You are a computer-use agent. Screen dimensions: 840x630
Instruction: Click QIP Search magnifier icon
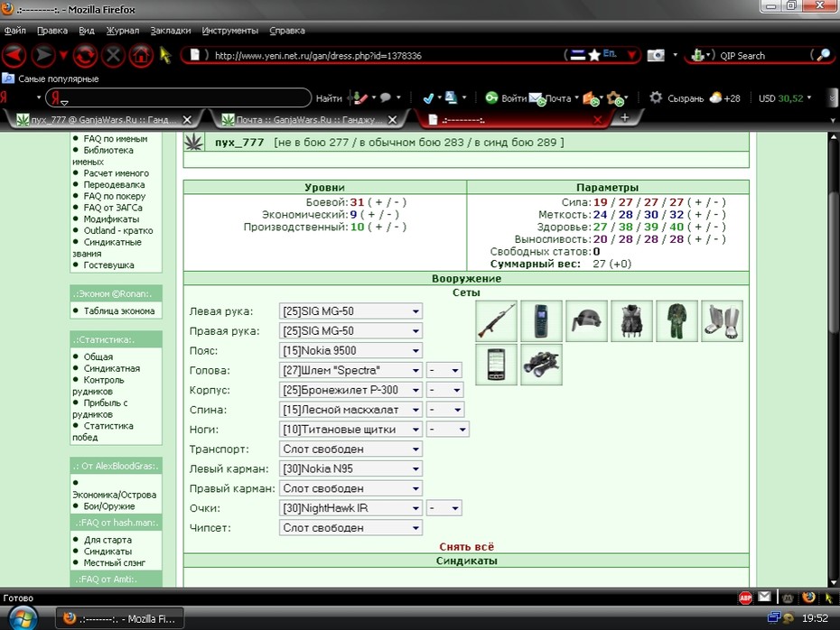point(825,54)
